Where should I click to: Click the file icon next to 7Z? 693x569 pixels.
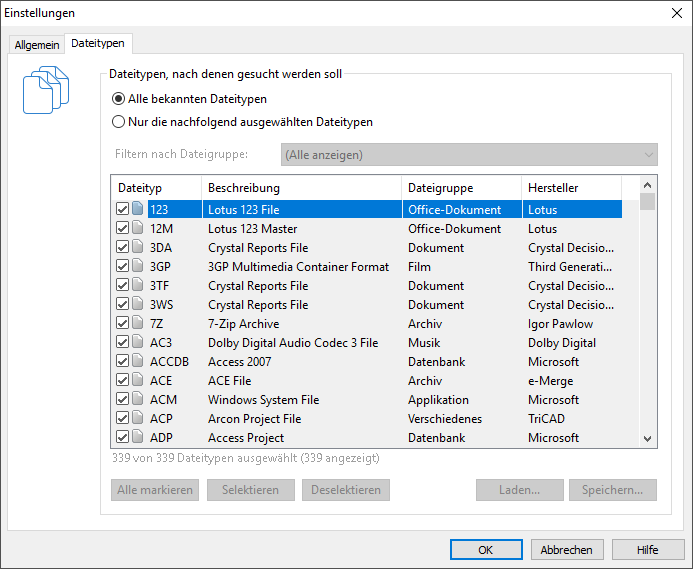pos(138,324)
